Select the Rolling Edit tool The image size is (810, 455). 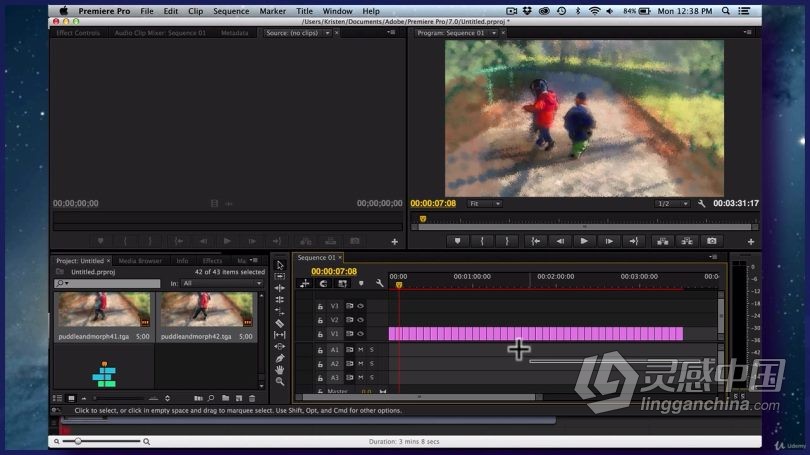279,300
